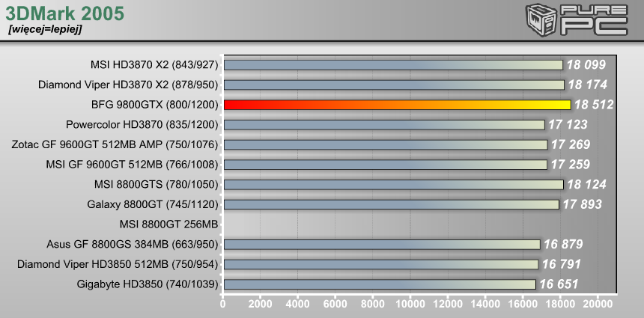644x318 pixels.
Task: Click the score value 17 259
Action: (570, 165)
